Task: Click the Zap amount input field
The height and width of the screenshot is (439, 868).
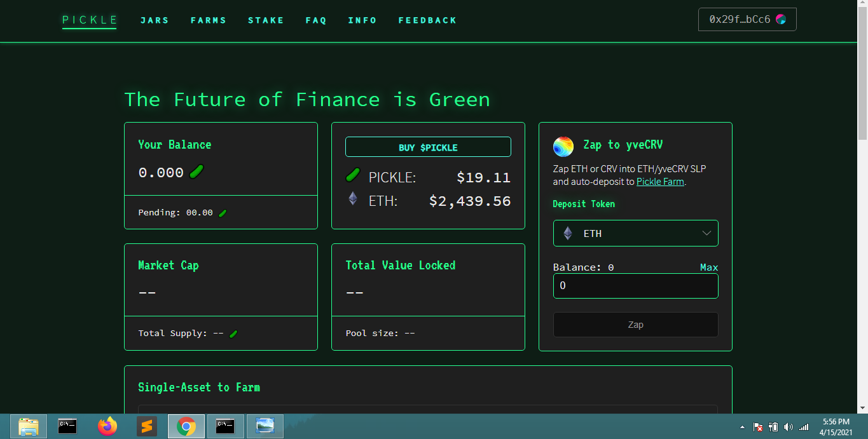Action: (x=635, y=286)
